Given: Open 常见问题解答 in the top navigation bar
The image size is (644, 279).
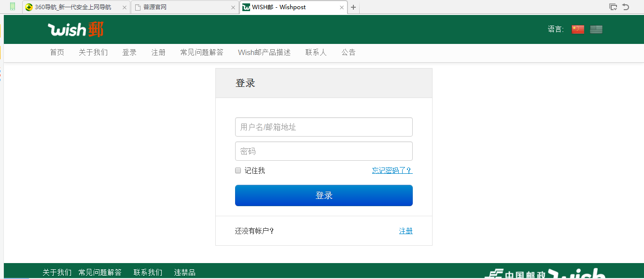Looking at the screenshot, I should coord(202,53).
